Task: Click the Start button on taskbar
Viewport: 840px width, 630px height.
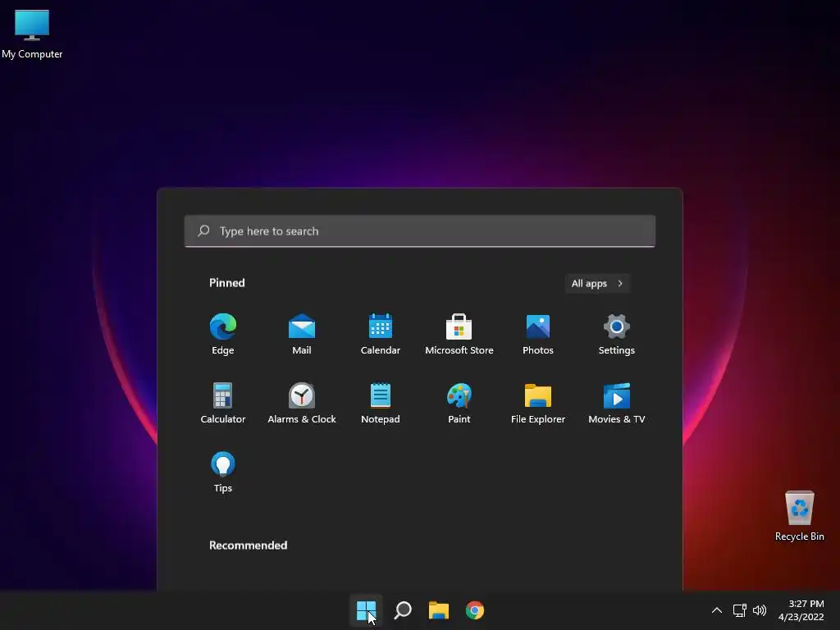Action: [367, 610]
